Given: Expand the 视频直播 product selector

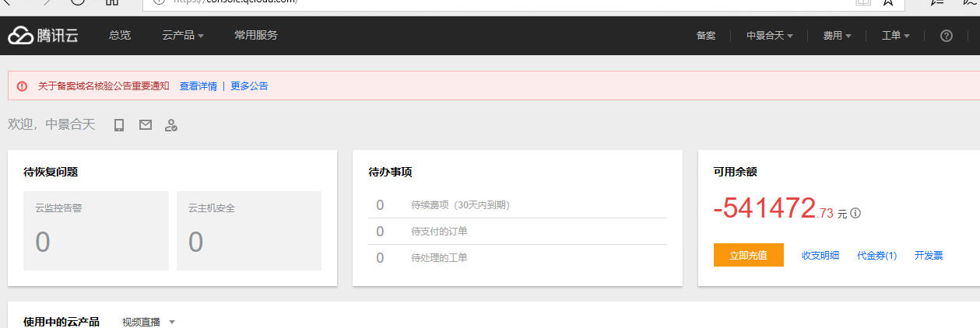Looking at the screenshot, I should pos(148,322).
